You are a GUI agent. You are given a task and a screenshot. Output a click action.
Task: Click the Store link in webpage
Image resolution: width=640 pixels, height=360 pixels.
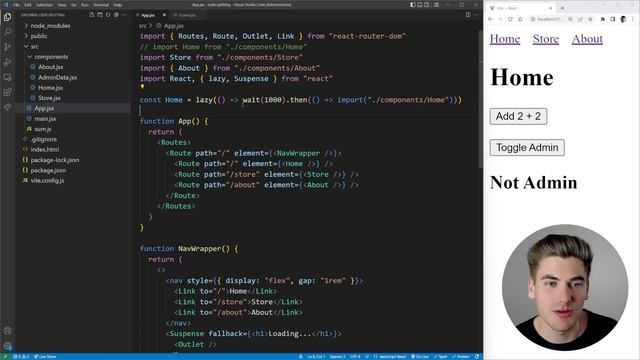[546, 39]
